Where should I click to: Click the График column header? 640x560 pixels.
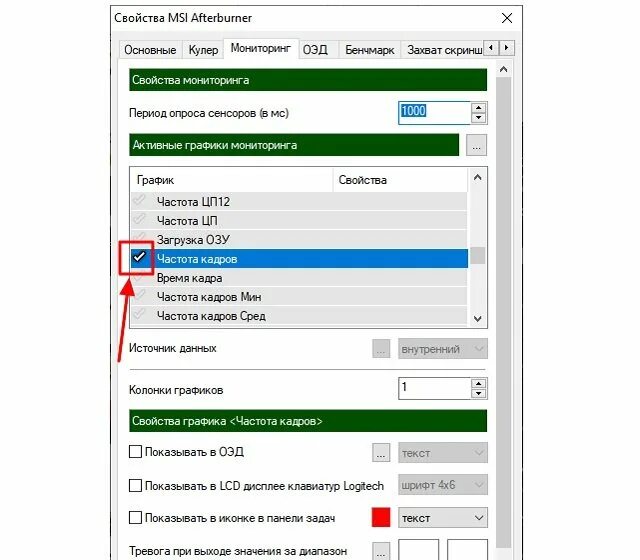(x=232, y=180)
